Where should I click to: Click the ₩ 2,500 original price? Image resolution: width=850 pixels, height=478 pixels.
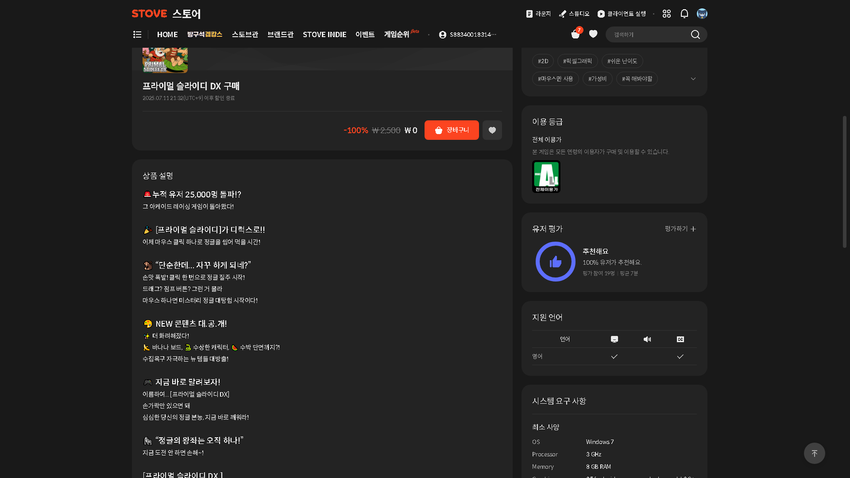(386, 130)
